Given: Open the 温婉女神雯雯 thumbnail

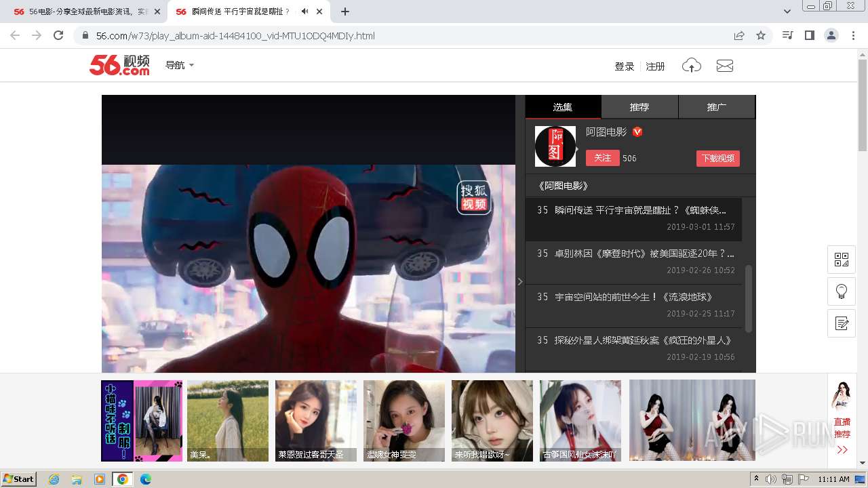Looking at the screenshot, I should (404, 421).
